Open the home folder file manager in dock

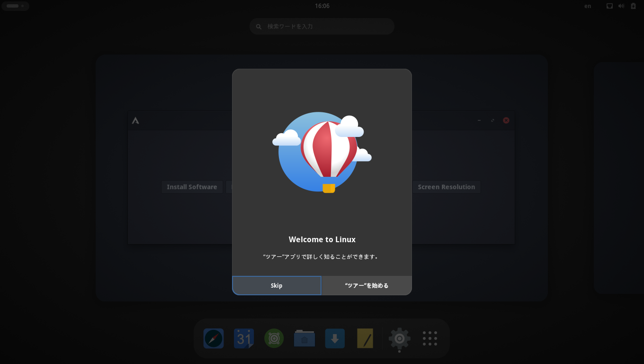point(304,338)
